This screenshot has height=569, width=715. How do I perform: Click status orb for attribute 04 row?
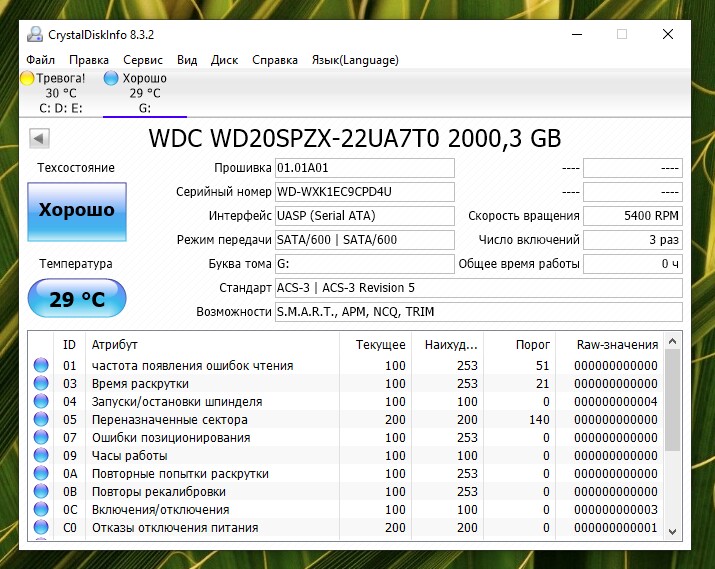point(41,401)
